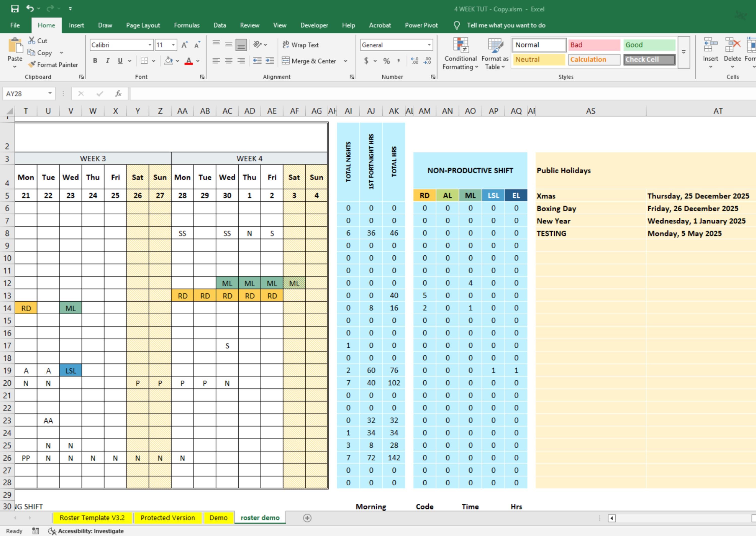This screenshot has height=536, width=756.
Task: Open the Developer ribbon tab
Action: pos(314,25)
